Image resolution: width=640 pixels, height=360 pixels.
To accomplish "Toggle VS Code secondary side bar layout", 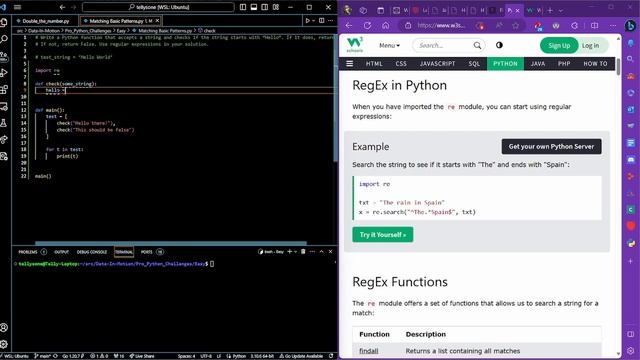I will (265, 7).
